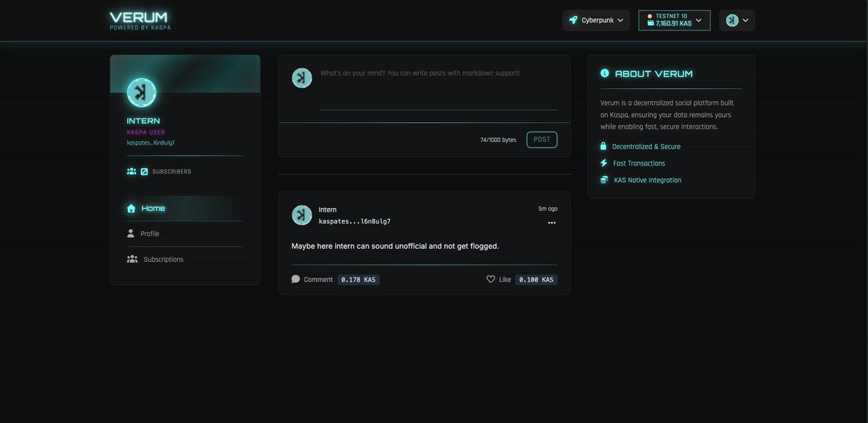Click the Home house icon
Image resolution: width=868 pixels, height=423 pixels.
(x=131, y=208)
